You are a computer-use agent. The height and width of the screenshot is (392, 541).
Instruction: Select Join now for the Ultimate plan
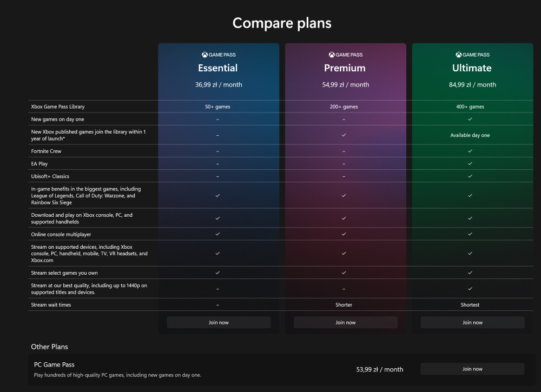472,322
